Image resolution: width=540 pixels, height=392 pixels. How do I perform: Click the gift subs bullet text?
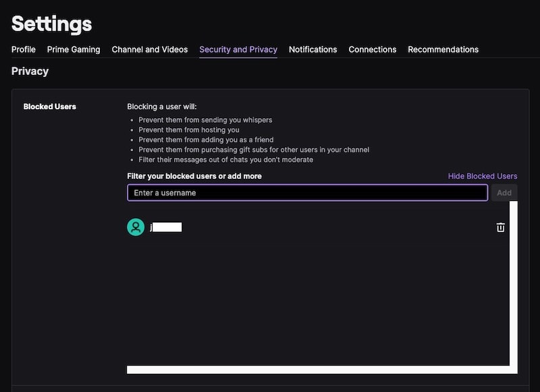(x=254, y=150)
